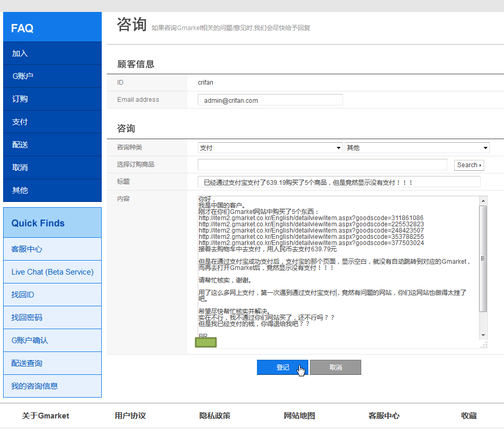Click the textarea vertical scrollbar thumb
Image resolution: width=504 pixels, height=434 pixels.
point(483,259)
